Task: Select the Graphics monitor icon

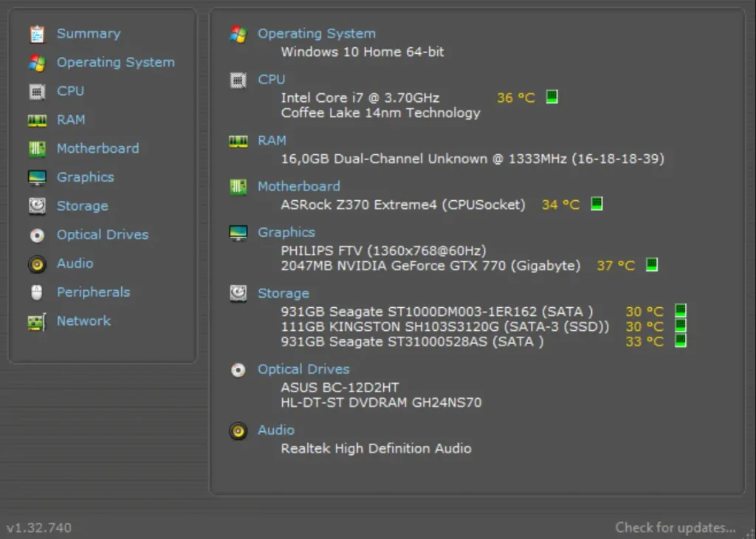Action: [x=37, y=177]
